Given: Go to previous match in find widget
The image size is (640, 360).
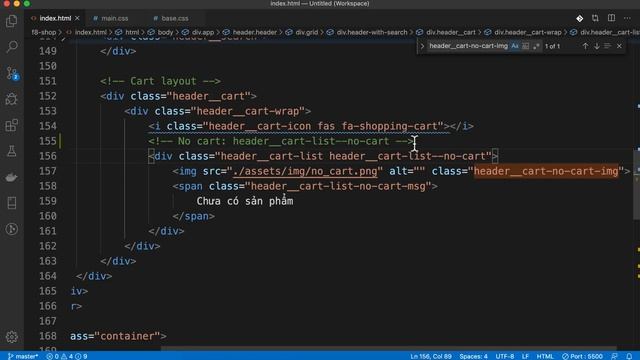Looking at the screenshot, I should click(585, 46).
